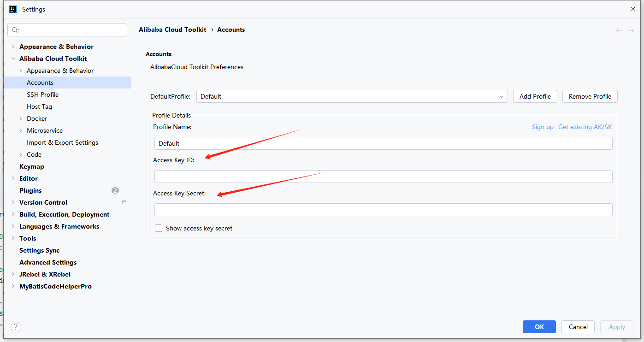Open SSH Profile settings page

[x=42, y=94]
